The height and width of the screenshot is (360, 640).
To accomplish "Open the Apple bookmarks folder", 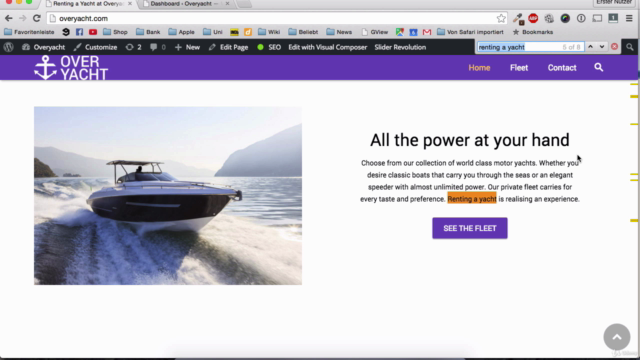I will point(182,32).
